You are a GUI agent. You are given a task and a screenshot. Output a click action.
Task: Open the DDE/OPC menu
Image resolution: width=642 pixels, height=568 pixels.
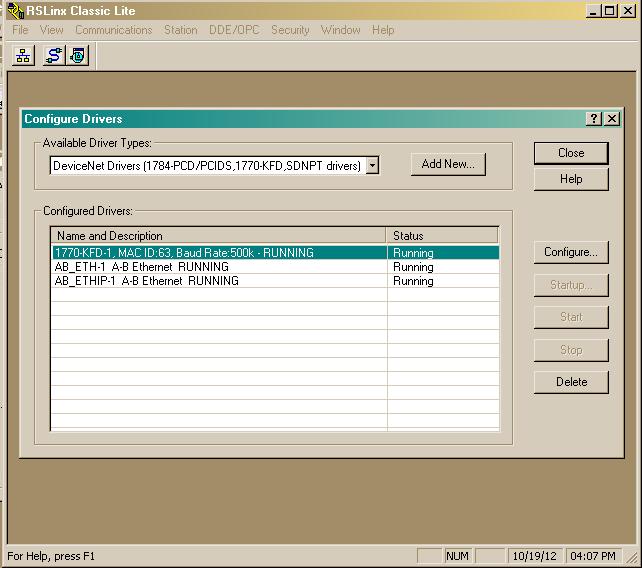(x=234, y=30)
